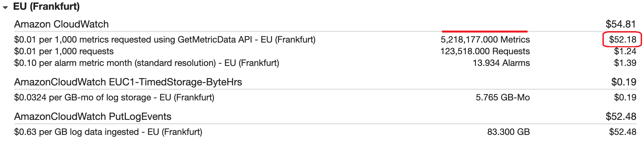Select the $0.01 per 1,000 requests line
The width and height of the screenshot is (644, 141).
click(x=64, y=51)
